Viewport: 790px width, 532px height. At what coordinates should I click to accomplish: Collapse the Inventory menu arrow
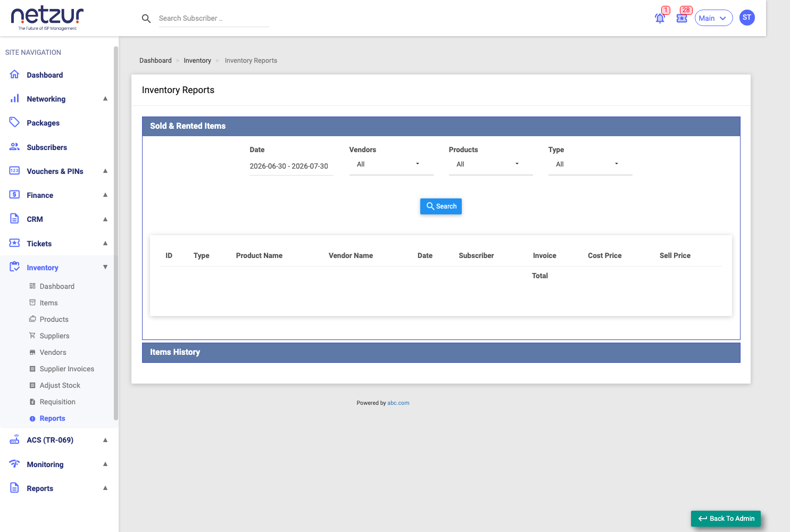(105, 267)
